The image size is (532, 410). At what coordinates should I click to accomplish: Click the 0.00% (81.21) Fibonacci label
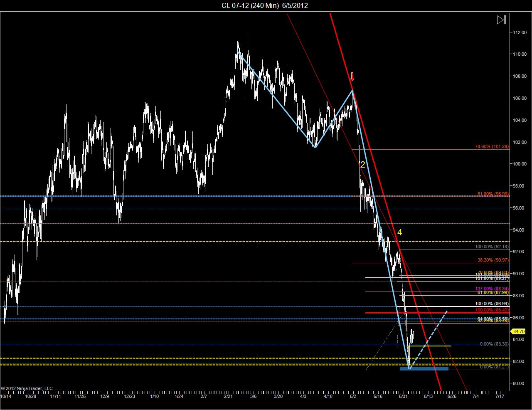(x=494, y=367)
